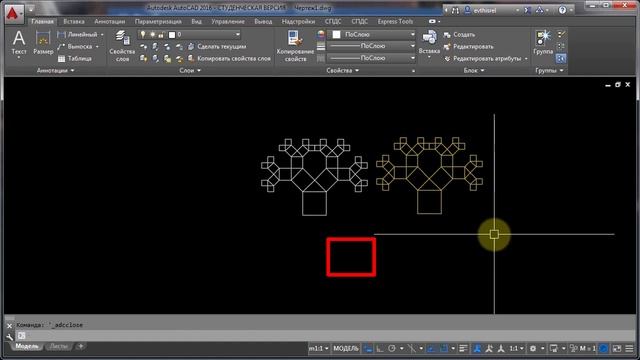Open the Линейный dimension type dropdown arrow
Image resolution: width=640 pixels, height=360 pixels.
(102, 35)
